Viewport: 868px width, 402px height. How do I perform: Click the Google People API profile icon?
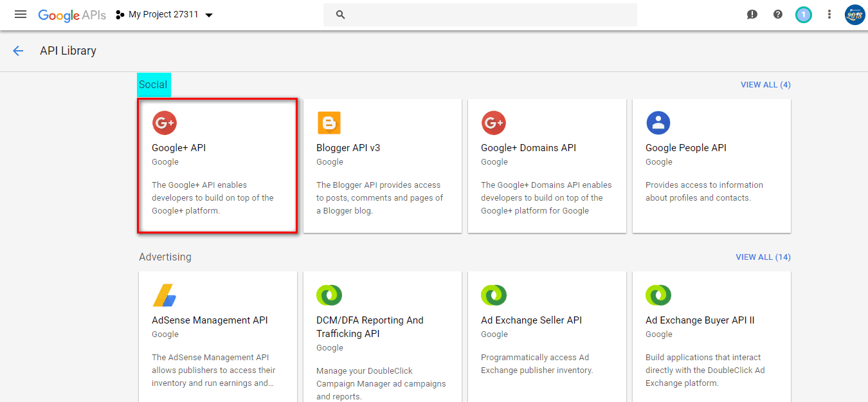[658, 123]
